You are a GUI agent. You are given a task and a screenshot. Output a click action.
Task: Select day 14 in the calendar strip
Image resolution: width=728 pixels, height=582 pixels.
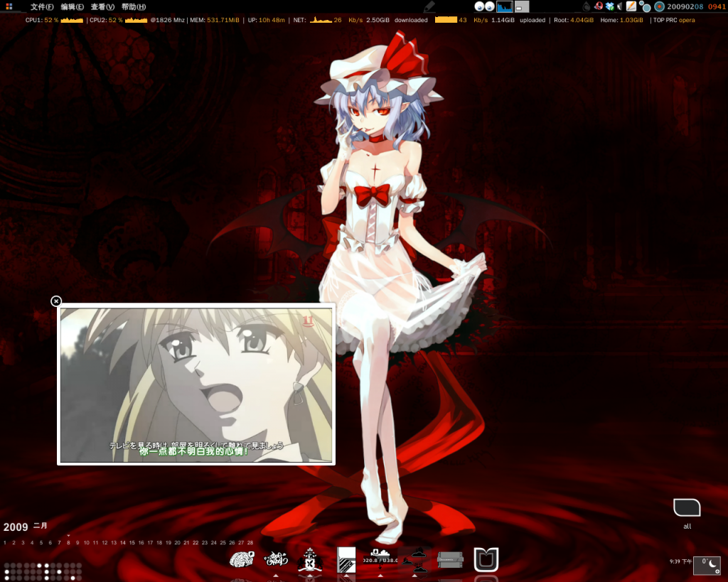(122, 542)
